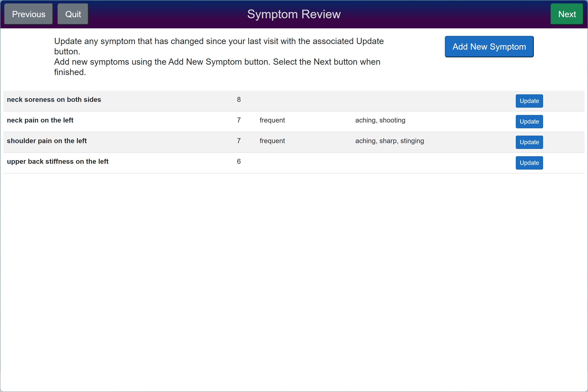
Task: Click frequent next to shoulder pain on the left
Action: [x=272, y=141]
